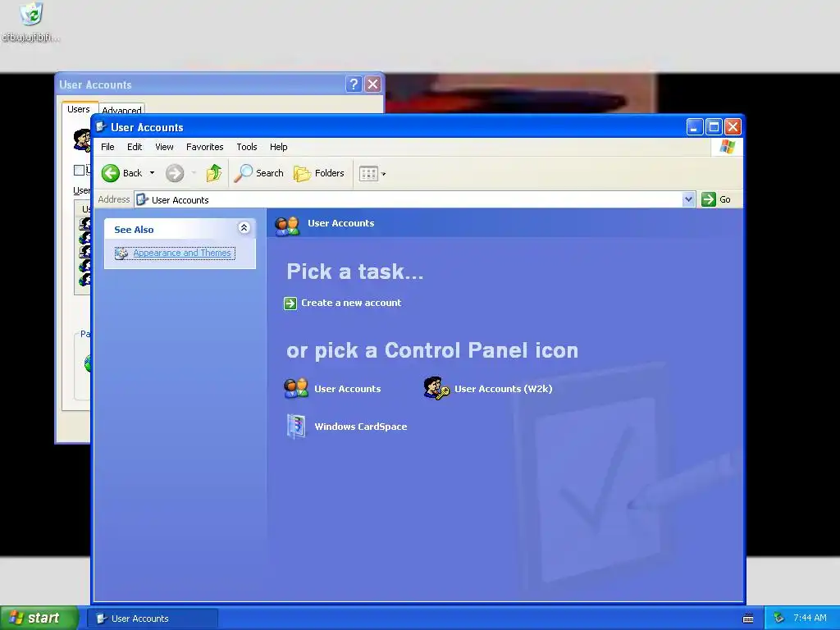The height and width of the screenshot is (630, 840).
Task: Open Appearance and Themes link
Action: (182, 253)
